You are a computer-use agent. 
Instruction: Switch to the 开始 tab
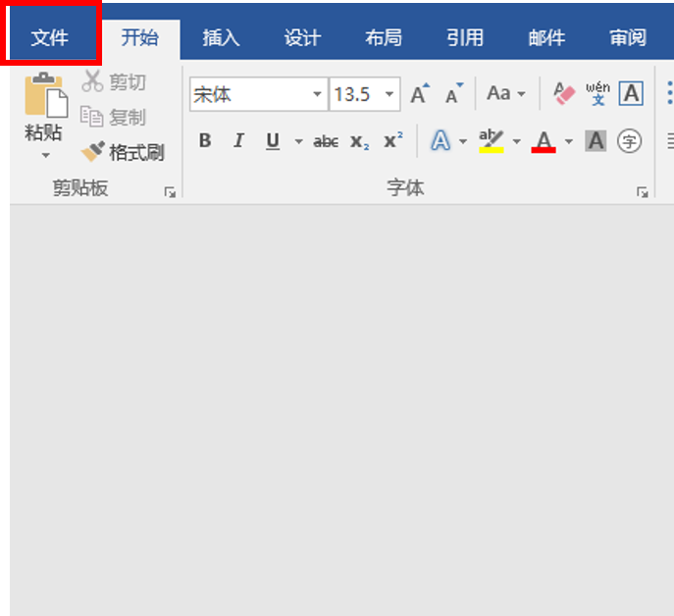coord(140,38)
